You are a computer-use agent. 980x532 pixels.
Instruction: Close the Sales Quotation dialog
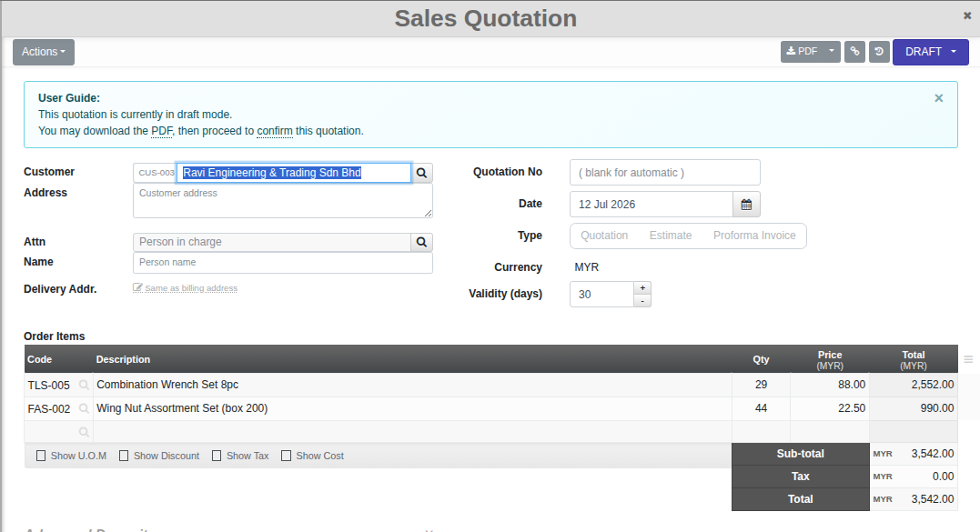[x=967, y=15]
